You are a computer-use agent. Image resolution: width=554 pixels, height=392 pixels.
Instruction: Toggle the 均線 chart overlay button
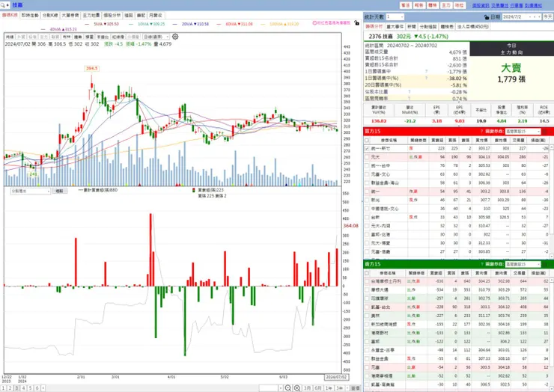(10, 37)
